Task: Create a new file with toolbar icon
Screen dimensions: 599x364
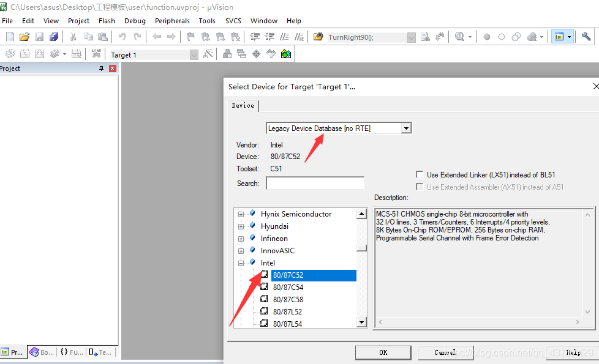Action: tap(10, 37)
